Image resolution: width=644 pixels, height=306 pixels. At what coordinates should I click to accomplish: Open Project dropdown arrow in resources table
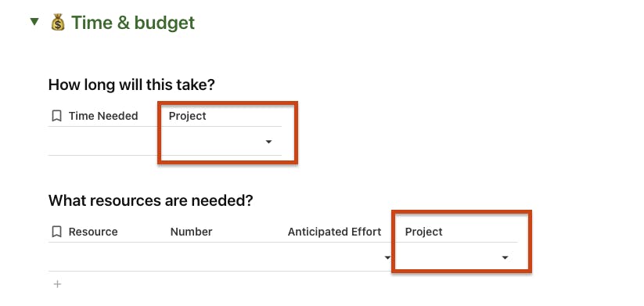505,257
